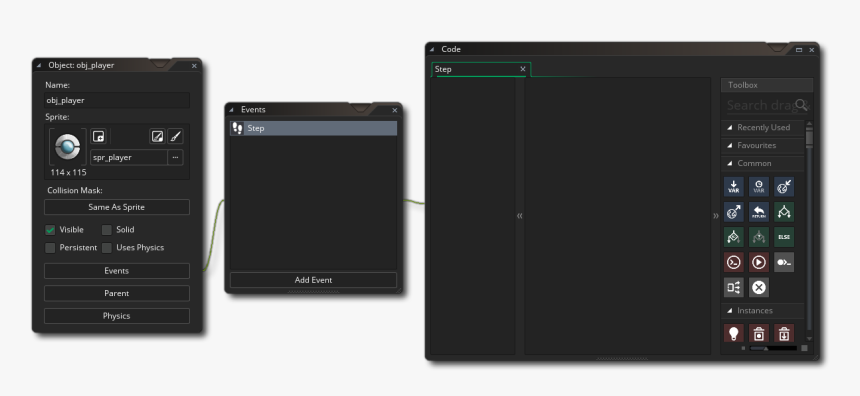
Task: Maximize the Code window
Action: (x=799, y=50)
